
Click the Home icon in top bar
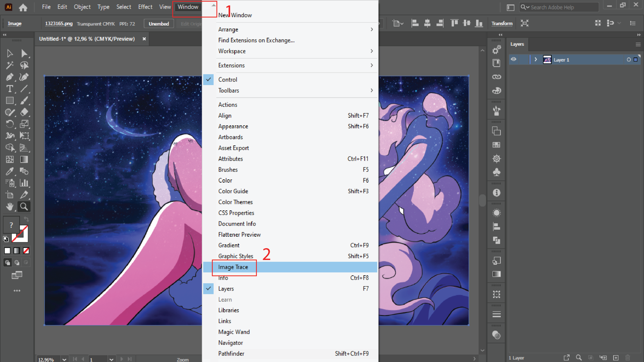coord(23,7)
